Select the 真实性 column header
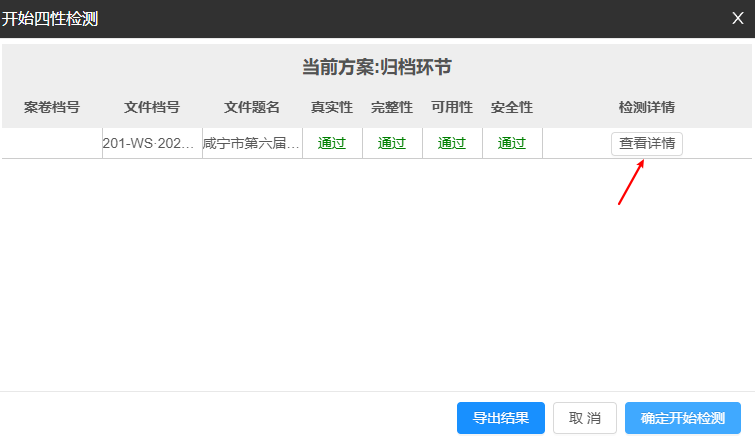Screen dimensions: 755x441 tap(332, 107)
